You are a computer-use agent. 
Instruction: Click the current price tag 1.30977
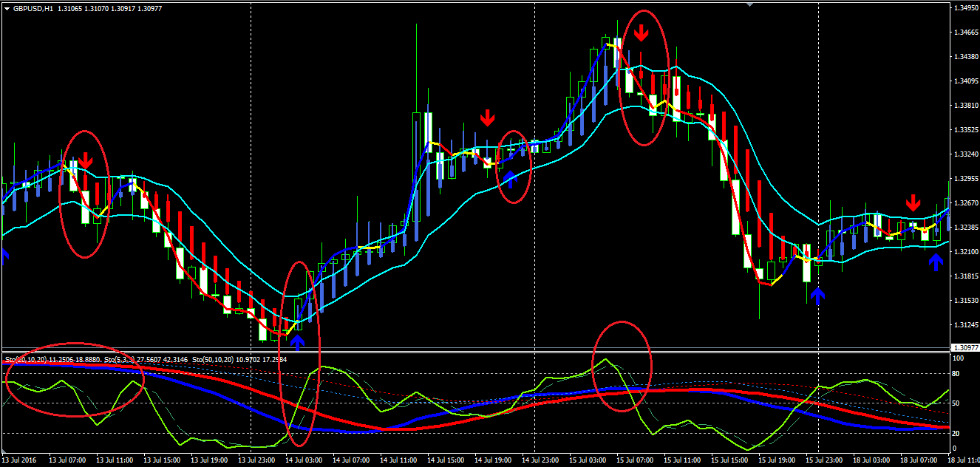[964, 348]
